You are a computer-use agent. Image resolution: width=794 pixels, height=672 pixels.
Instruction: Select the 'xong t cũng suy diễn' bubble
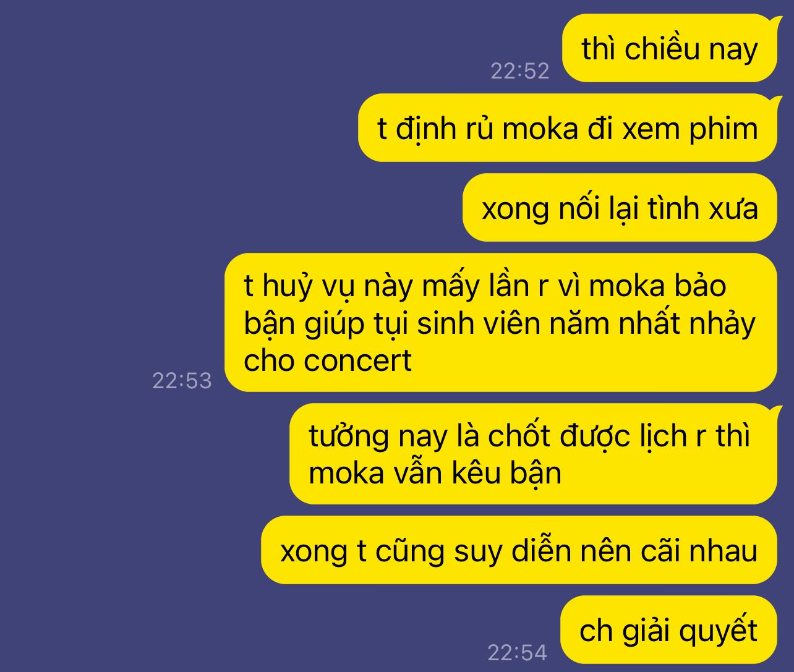point(519,550)
